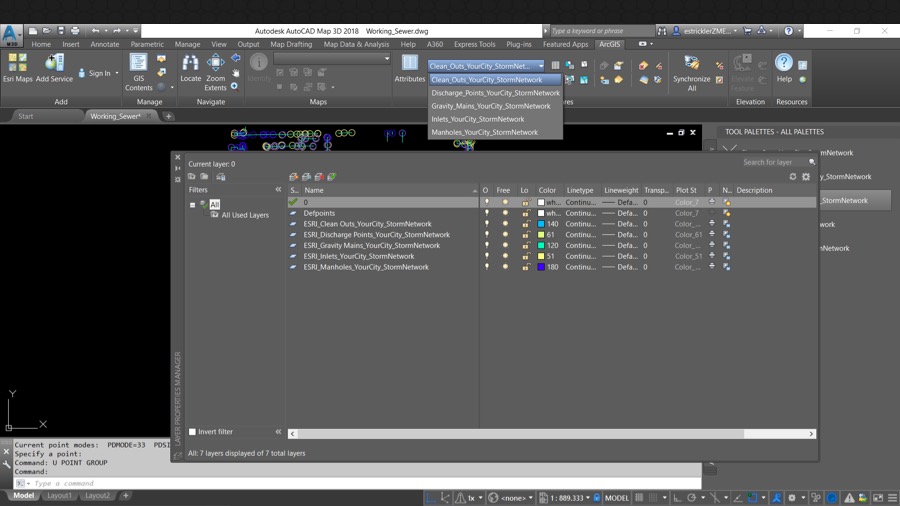Toggle On/Off bulb for Defpoints layer
The width and height of the screenshot is (900, 506).
click(487, 213)
